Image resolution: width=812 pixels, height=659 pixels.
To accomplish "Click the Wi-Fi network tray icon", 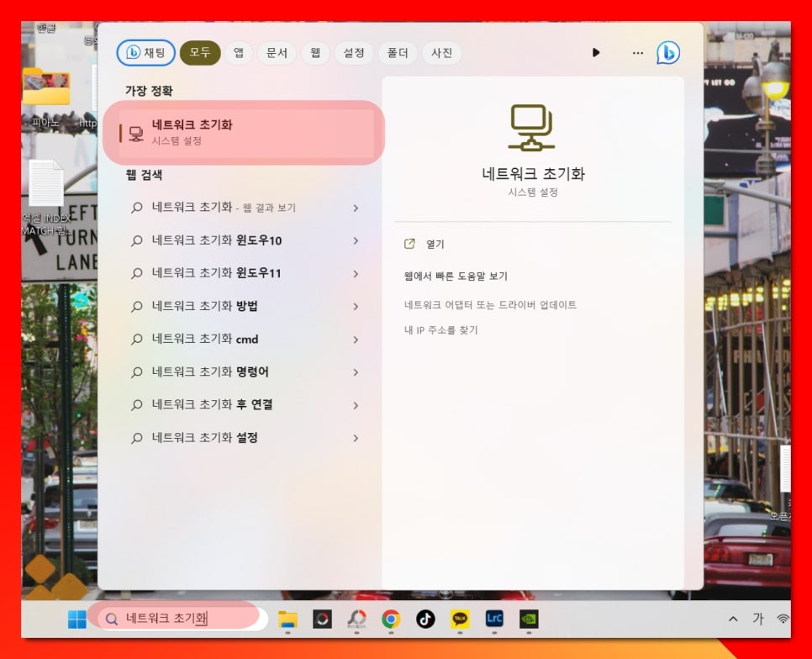I will pos(783,619).
